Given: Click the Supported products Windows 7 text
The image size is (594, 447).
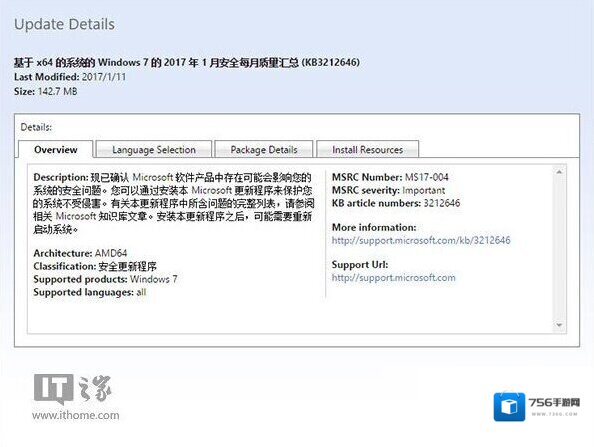Looking at the screenshot, I should (105, 279).
